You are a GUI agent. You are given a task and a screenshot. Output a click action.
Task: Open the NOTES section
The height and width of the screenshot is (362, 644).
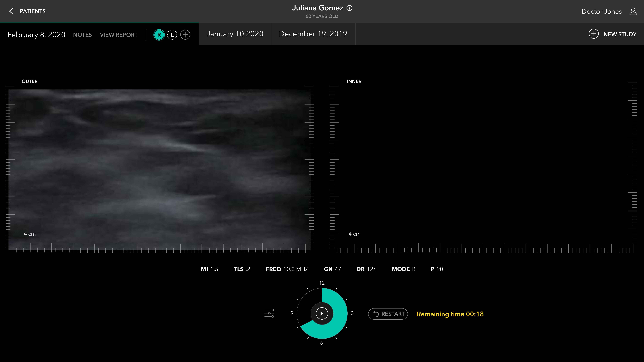tap(82, 35)
